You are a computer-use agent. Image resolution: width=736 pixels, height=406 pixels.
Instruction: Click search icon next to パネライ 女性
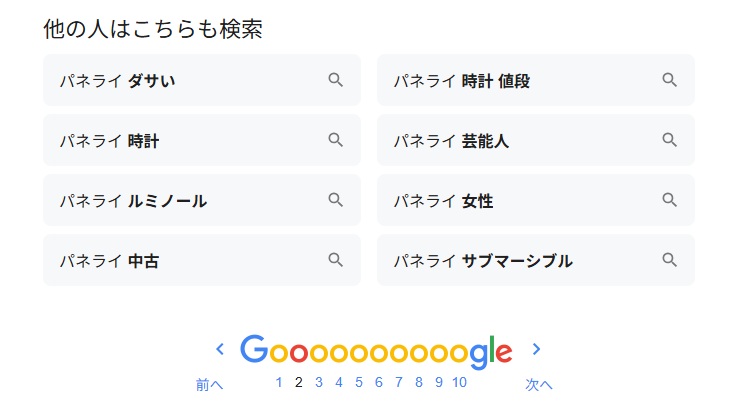[670, 200]
